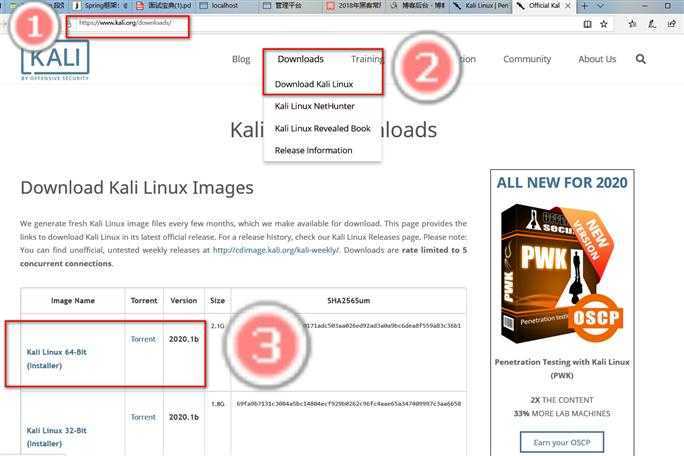Switch to the Kali Linux | Pen tab
The width and height of the screenshot is (684, 456).
481,6
